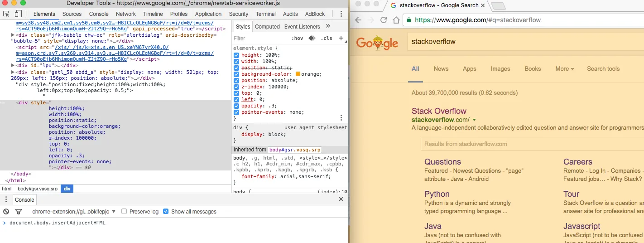
Task: Open the console execution context dropdown
Action: pyautogui.click(x=74, y=211)
